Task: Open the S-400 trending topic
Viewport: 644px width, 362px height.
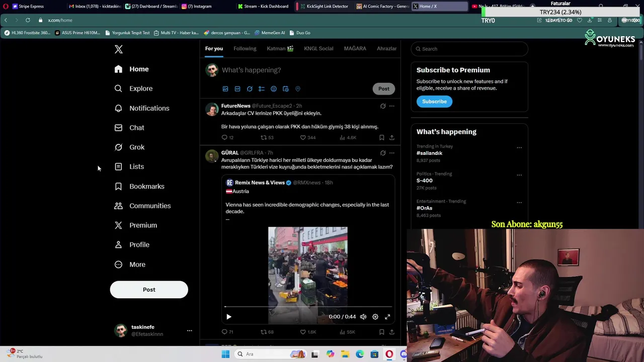Action: coord(424,180)
